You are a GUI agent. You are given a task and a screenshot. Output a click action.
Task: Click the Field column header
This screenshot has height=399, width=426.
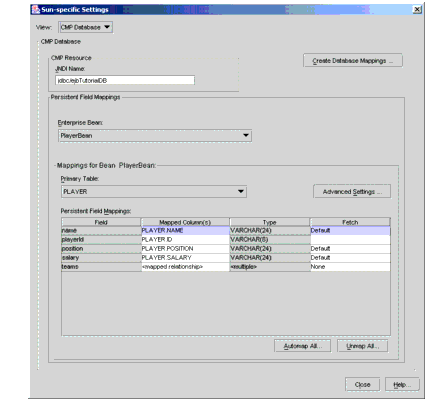(101, 222)
